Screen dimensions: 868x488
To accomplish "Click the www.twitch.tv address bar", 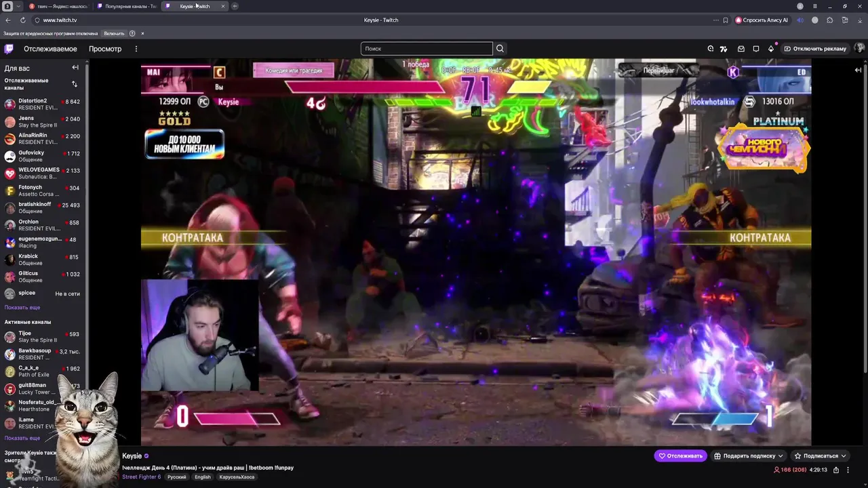I will coord(60,20).
